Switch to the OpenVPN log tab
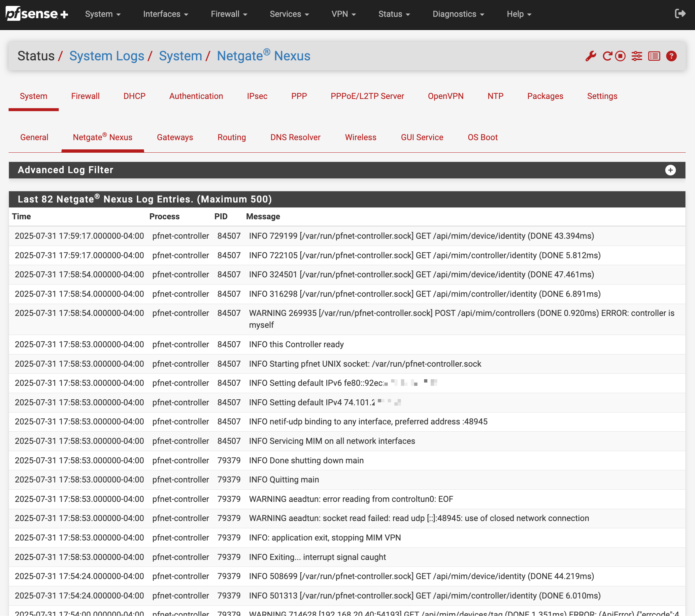This screenshot has height=616, width=695. [446, 96]
